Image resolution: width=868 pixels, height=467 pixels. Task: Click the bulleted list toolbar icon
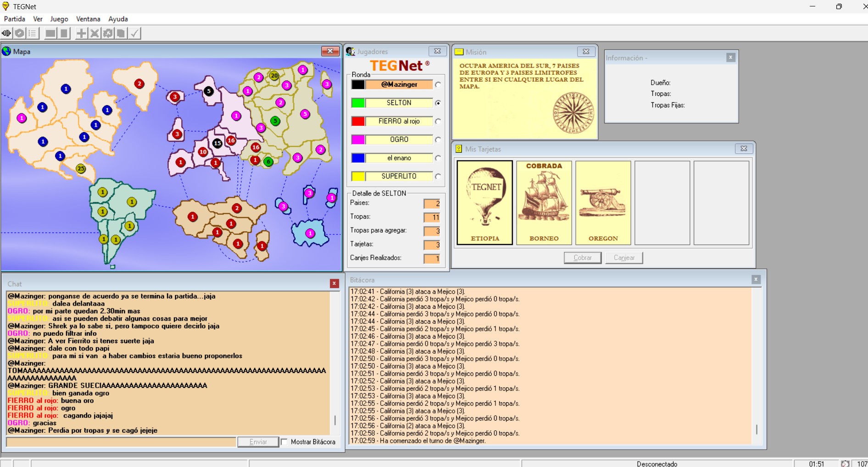coord(33,33)
